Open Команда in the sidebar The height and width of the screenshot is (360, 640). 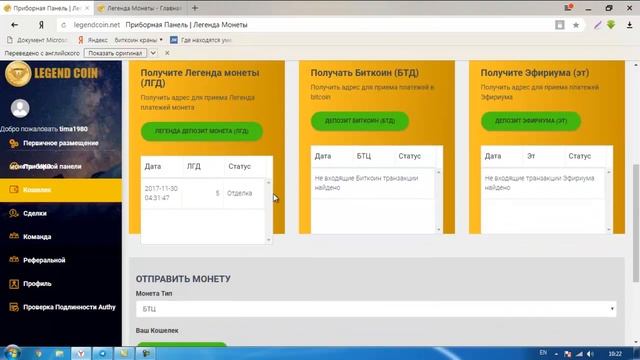37,237
